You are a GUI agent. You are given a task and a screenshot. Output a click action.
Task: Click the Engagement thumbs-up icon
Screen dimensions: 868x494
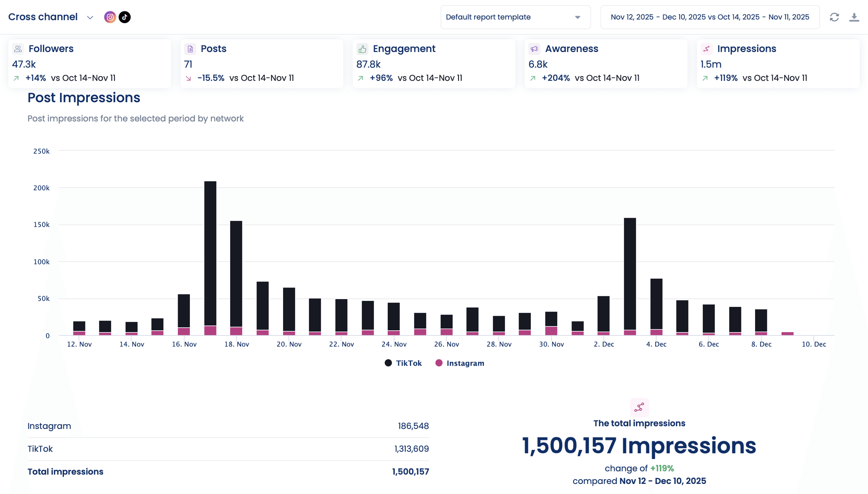click(x=362, y=49)
